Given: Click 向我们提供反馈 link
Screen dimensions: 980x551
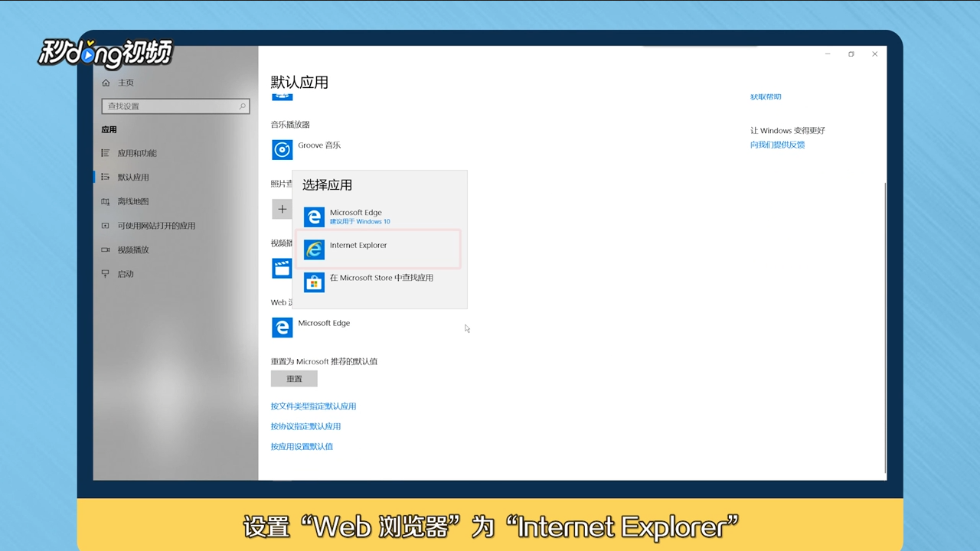Looking at the screenshot, I should point(777,145).
